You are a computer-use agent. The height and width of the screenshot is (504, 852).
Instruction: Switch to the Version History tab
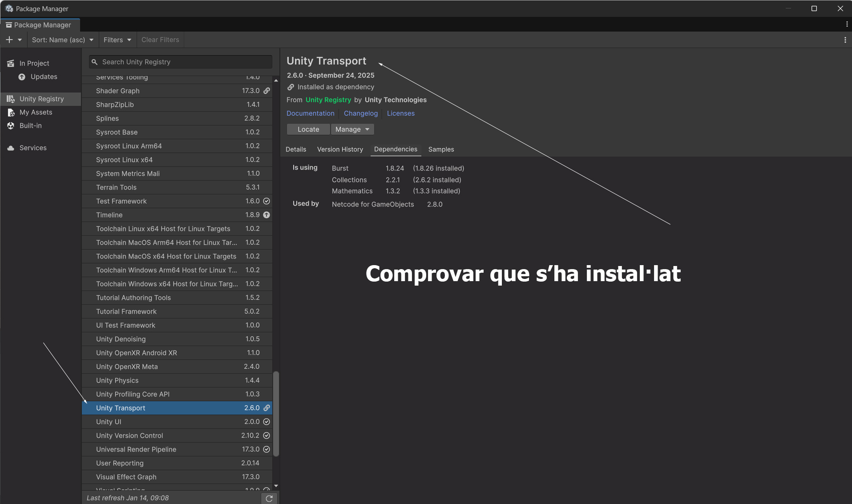tap(340, 149)
